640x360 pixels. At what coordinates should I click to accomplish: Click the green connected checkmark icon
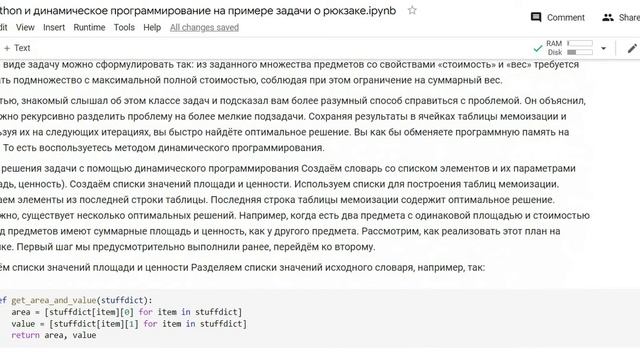pyautogui.click(x=538, y=49)
